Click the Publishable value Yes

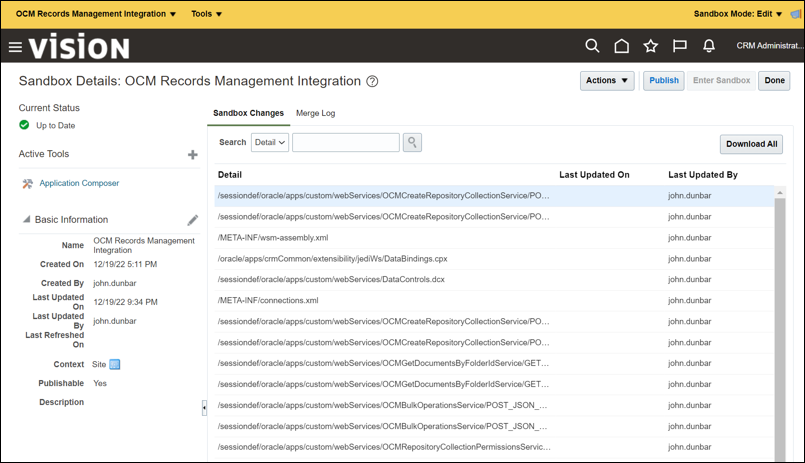tap(100, 383)
